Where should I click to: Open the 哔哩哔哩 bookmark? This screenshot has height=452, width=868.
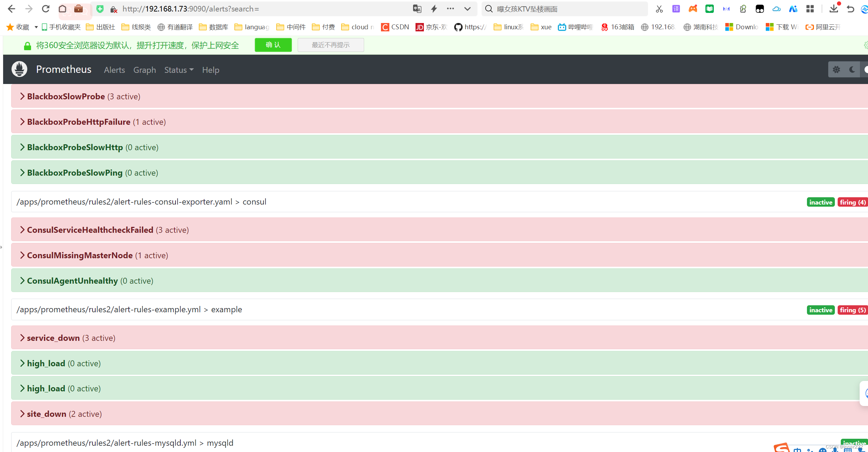click(x=575, y=27)
